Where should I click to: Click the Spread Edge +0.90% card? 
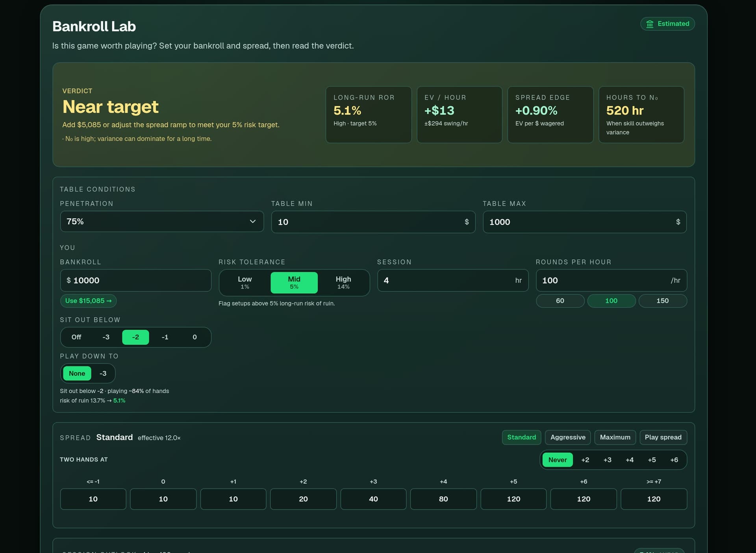550,115
